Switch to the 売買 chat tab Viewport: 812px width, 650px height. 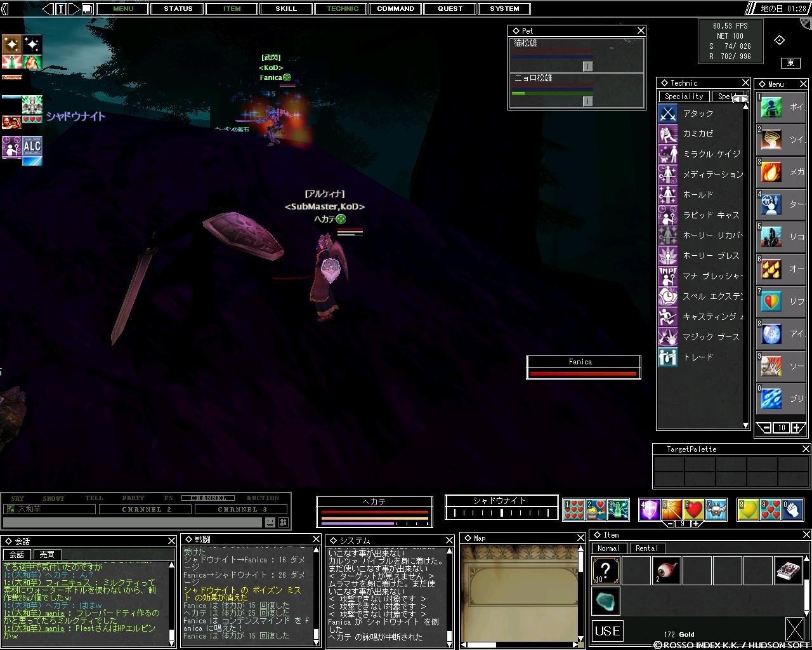[x=47, y=555]
